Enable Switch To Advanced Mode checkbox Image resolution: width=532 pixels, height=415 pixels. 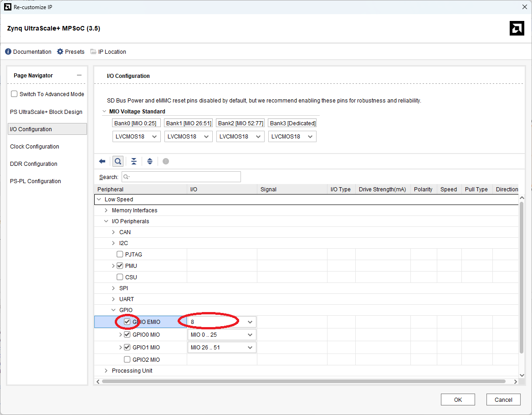(x=14, y=94)
